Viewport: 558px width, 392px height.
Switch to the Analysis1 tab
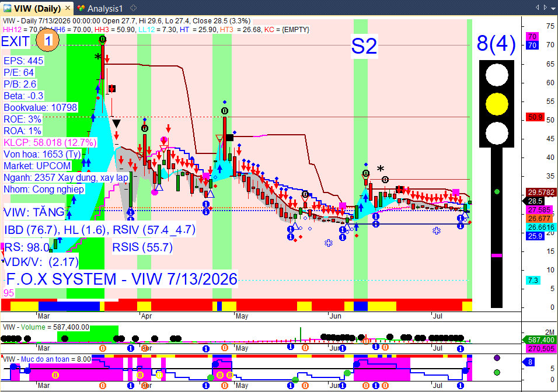[100, 8]
